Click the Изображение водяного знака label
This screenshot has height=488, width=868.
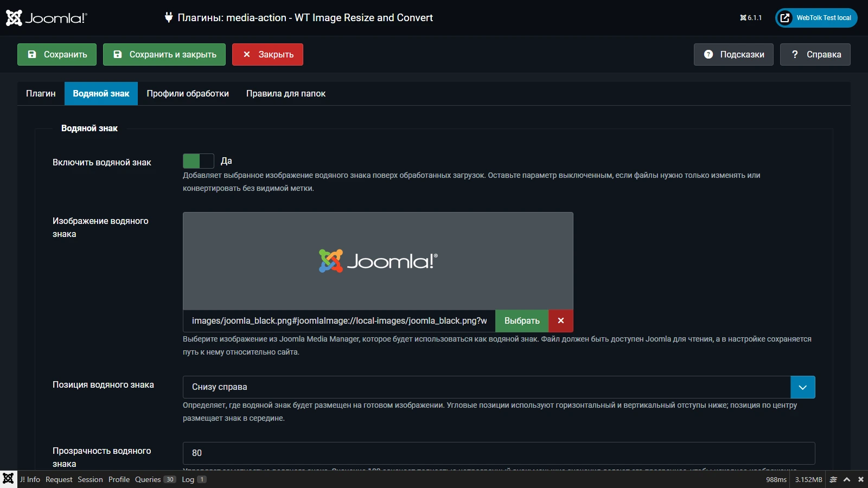[x=100, y=227]
